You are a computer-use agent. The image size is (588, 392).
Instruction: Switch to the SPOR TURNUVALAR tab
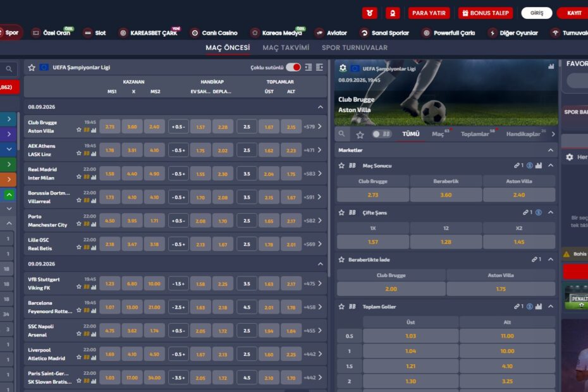tap(354, 47)
